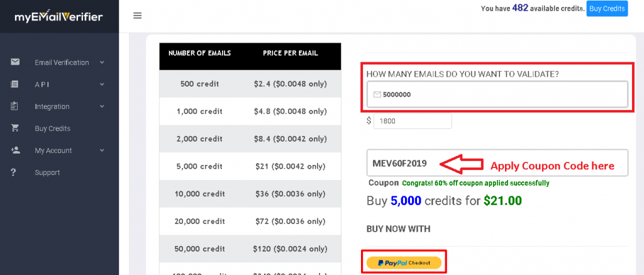Click the Support question mark icon
Screen dimensions: 644x275
point(14,172)
